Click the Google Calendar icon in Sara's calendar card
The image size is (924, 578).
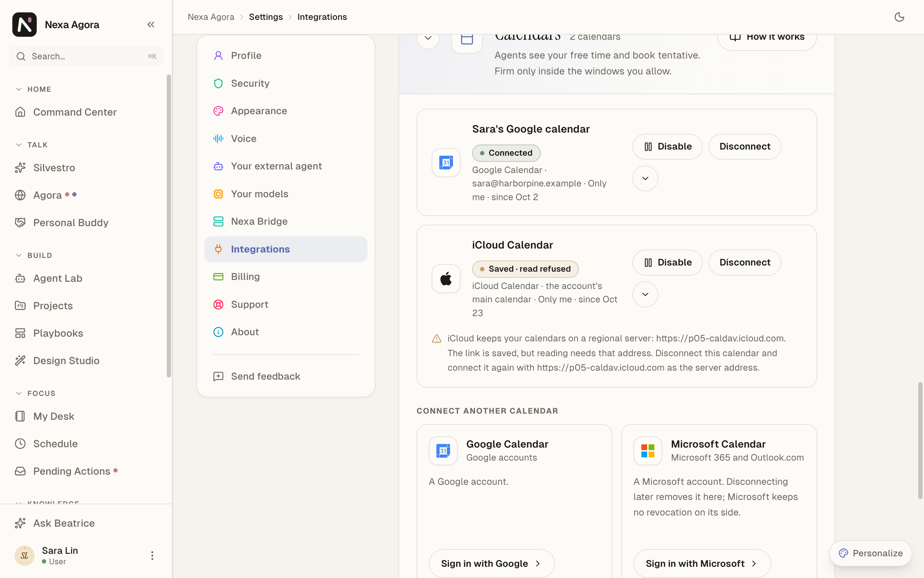click(446, 163)
